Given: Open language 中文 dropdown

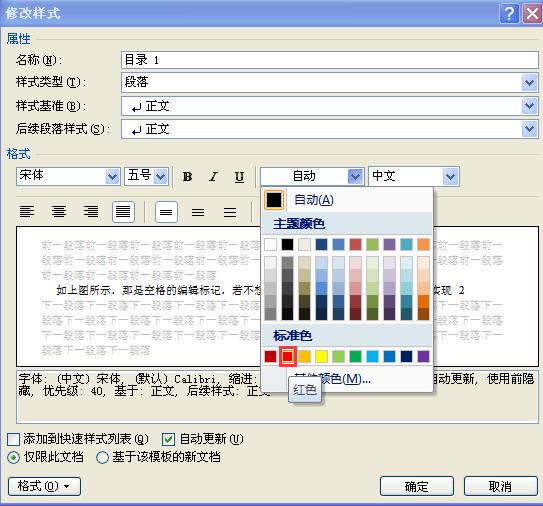Looking at the screenshot, I should pyautogui.click(x=451, y=177).
